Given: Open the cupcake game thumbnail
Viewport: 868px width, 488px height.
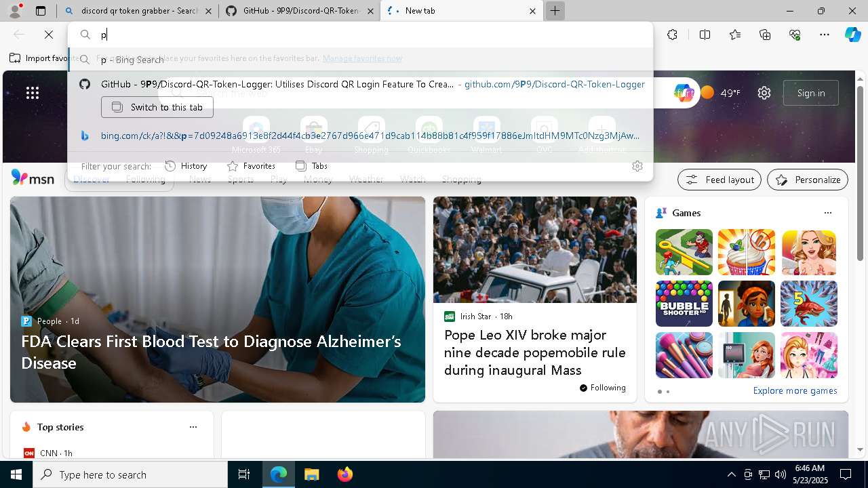Looking at the screenshot, I should (x=747, y=252).
